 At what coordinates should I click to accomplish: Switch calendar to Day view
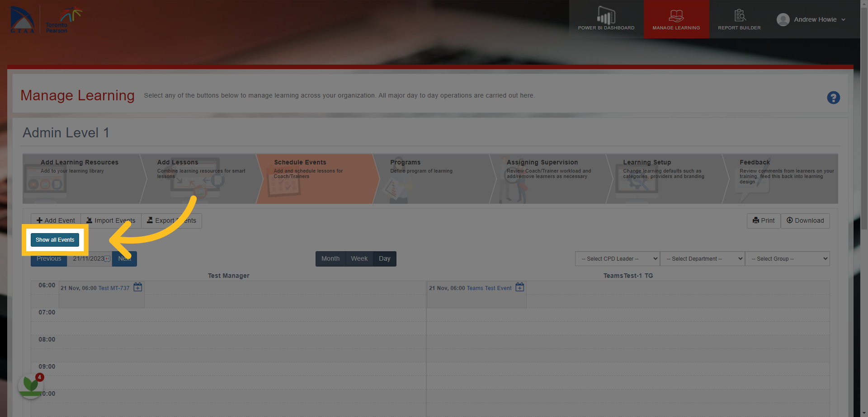tap(385, 259)
